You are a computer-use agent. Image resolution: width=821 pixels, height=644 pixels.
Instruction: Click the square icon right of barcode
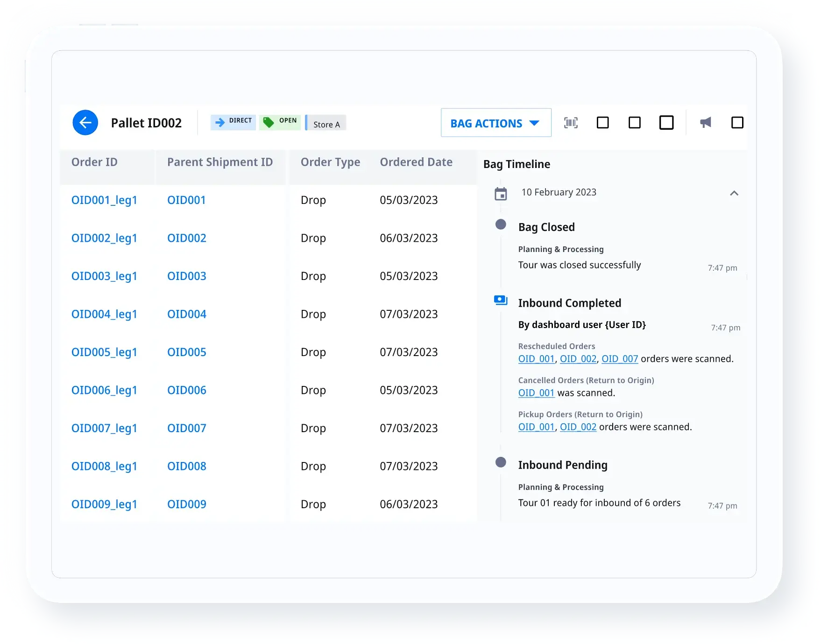602,123
